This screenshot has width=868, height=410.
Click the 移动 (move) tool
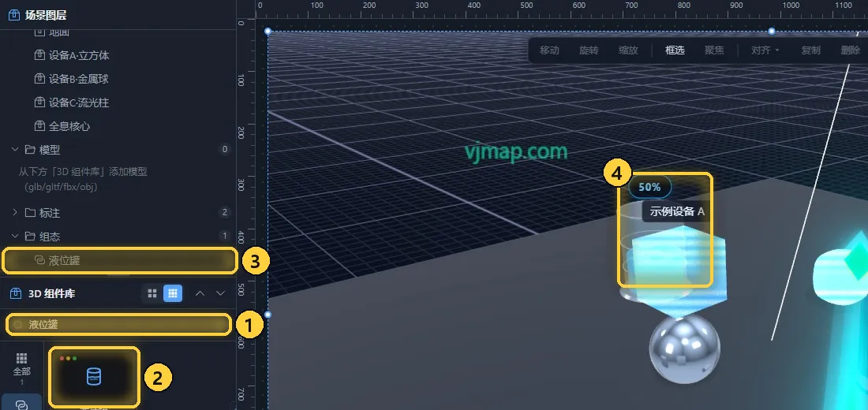pyautogui.click(x=549, y=50)
